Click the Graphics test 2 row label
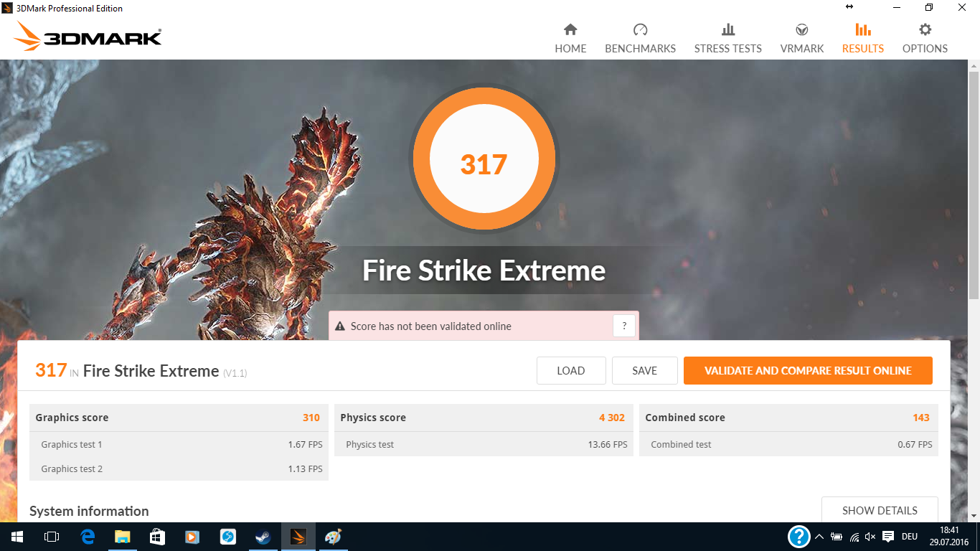 pos(72,469)
